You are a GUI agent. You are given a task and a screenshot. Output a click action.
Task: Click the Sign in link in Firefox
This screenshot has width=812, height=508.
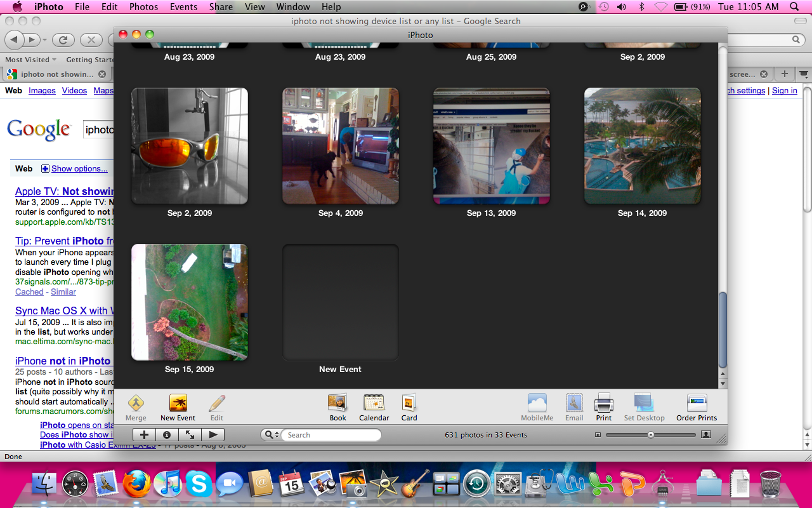click(784, 91)
